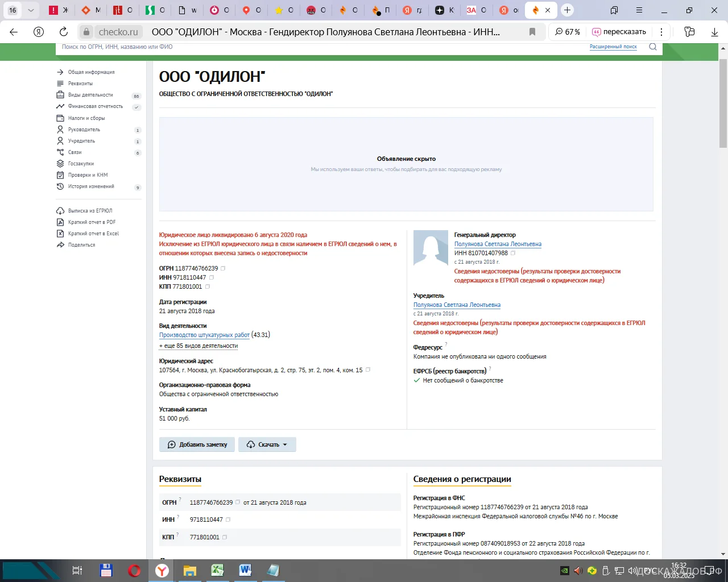Image resolution: width=728 pixels, height=582 pixels.
Task: Expand the Скачать dropdown button
Action: (267, 444)
